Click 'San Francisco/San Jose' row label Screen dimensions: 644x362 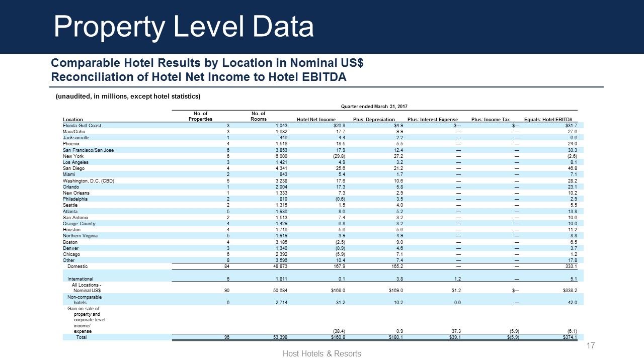[88, 150]
